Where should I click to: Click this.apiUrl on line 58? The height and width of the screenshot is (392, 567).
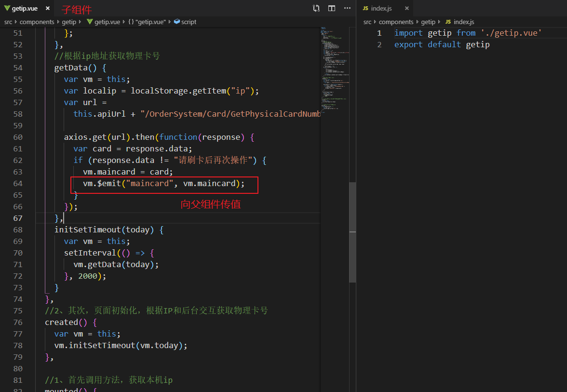click(x=99, y=114)
